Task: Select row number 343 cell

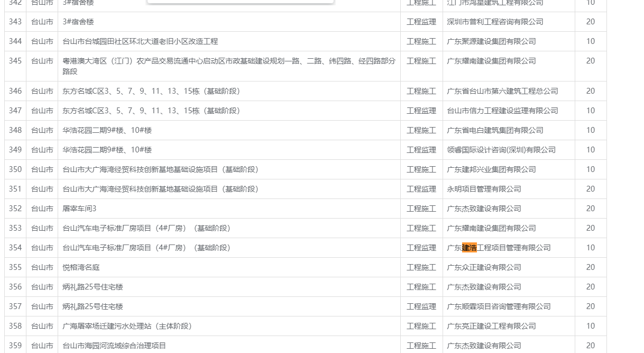Action: coord(15,22)
